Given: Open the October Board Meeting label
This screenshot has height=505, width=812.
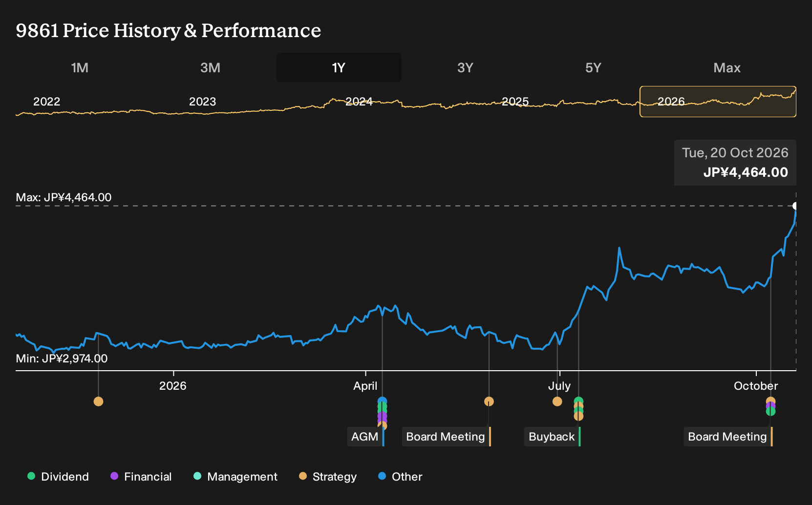Looking at the screenshot, I should click(x=728, y=437).
